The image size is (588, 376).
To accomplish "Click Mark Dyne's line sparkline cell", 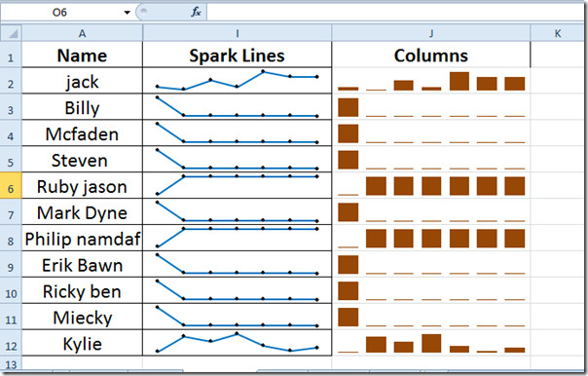I will click(237, 212).
